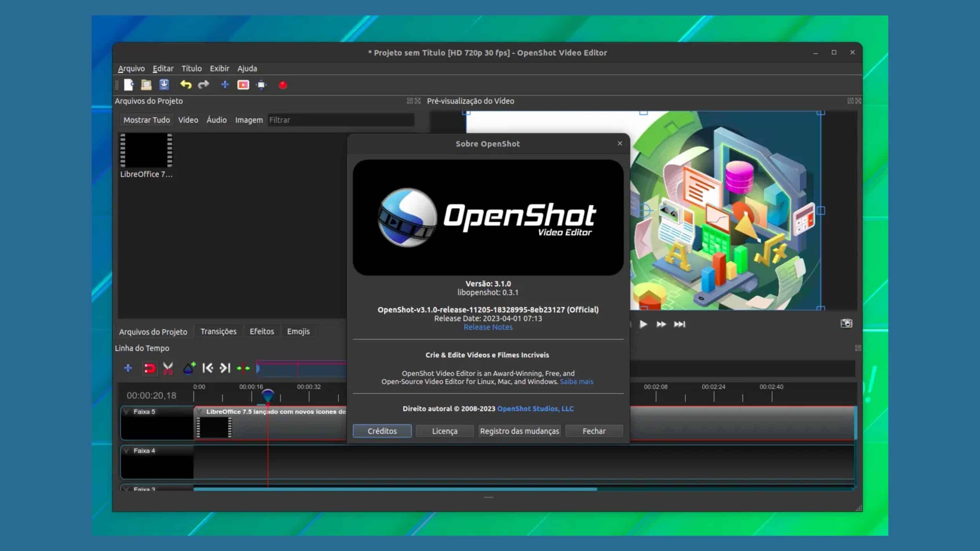980x551 pixels.
Task: Click the Jump to End button
Action: (x=679, y=324)
